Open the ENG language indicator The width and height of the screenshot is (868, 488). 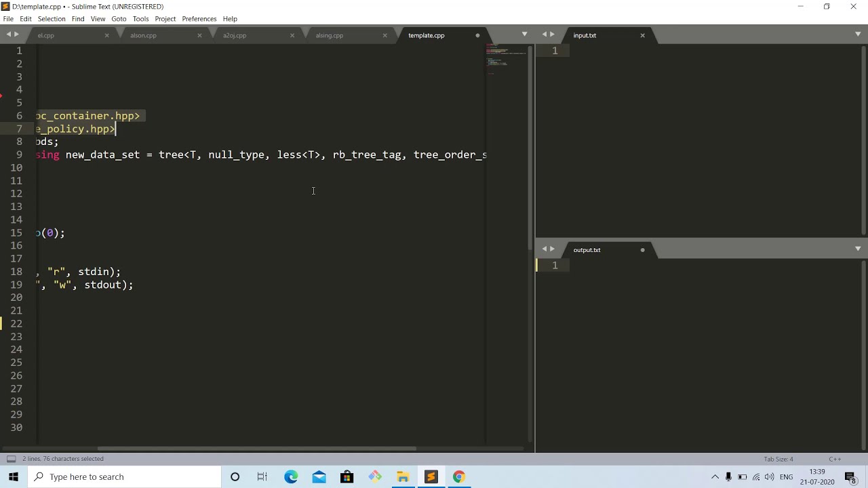pyautogui.click(x=787, y=476)
